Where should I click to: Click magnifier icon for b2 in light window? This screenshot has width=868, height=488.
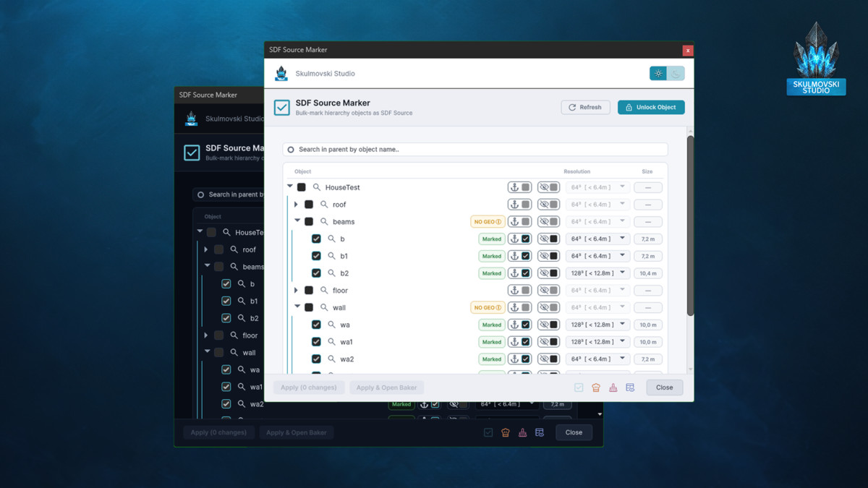(x=331, y=273)
